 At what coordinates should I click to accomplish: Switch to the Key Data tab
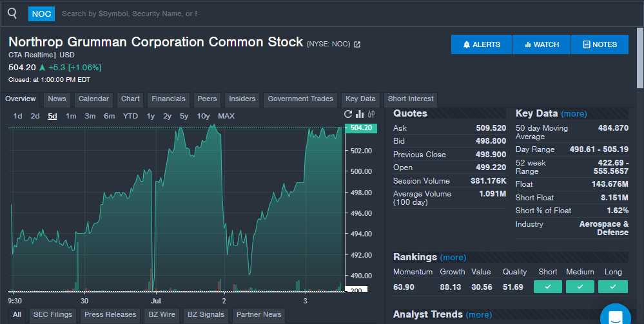point(360,99)
